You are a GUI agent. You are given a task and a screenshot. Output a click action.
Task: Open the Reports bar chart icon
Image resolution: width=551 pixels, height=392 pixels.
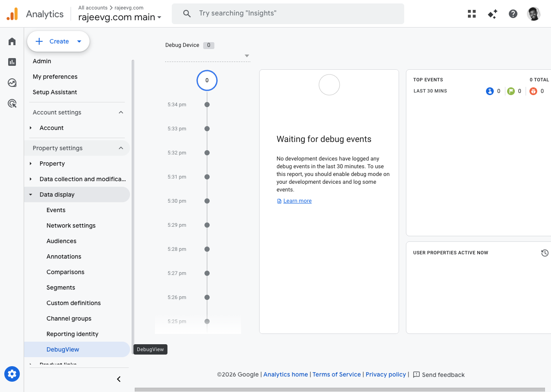(x=12, y=62)
